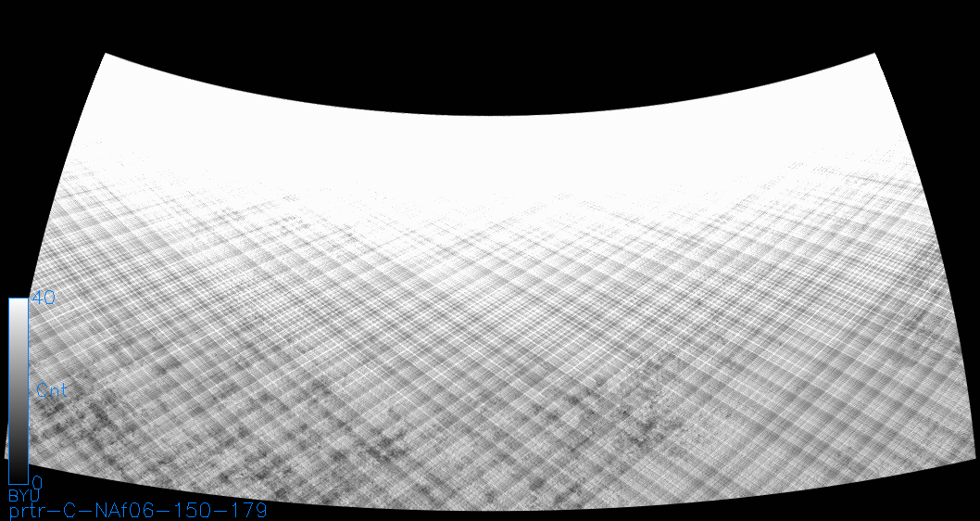This screenshot has width=980, height=521.
Task: Click the colorbar minimum value "0"
Action: point(37,483)
